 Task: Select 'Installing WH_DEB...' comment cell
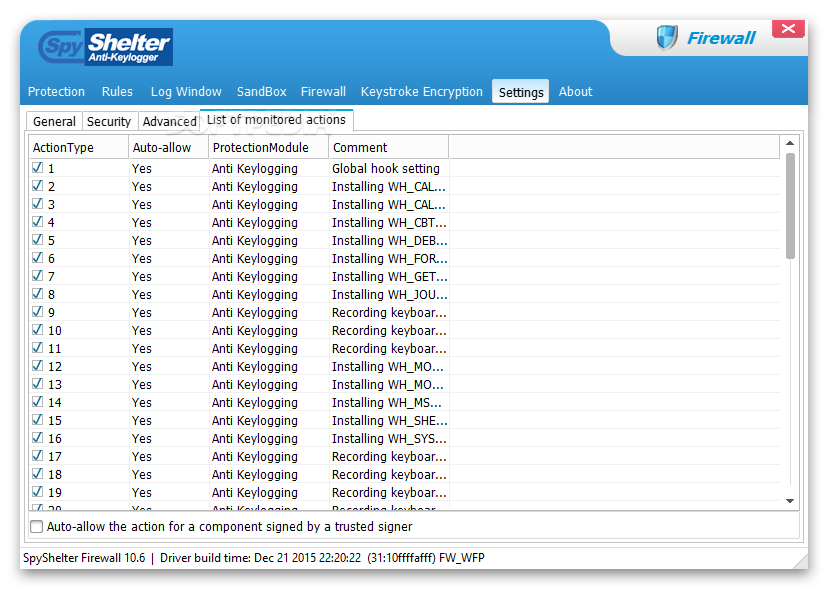pyautogui.click(x=390, y=240)
